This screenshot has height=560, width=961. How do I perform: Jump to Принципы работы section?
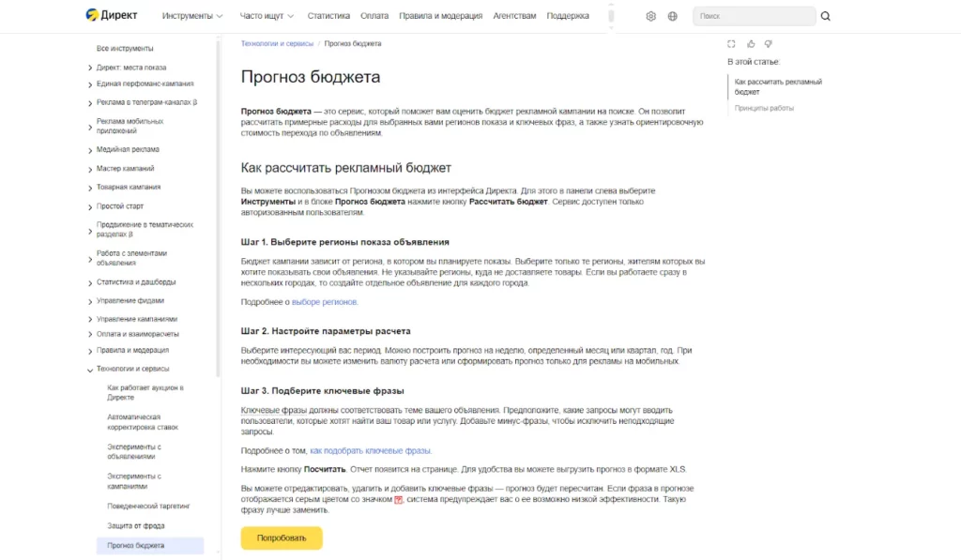point(764,108)
